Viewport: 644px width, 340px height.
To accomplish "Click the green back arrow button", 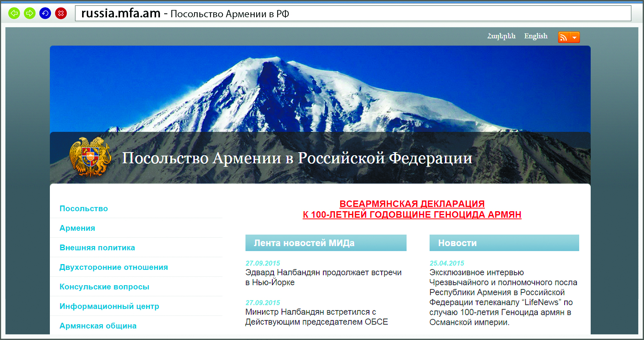I will click(14, 13).
